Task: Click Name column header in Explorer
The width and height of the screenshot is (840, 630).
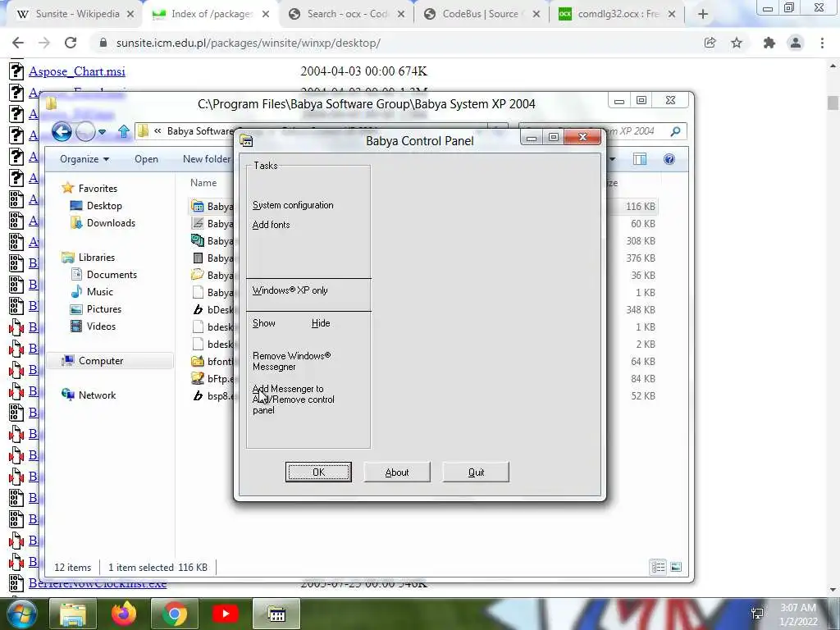Action: coord(203,183)
